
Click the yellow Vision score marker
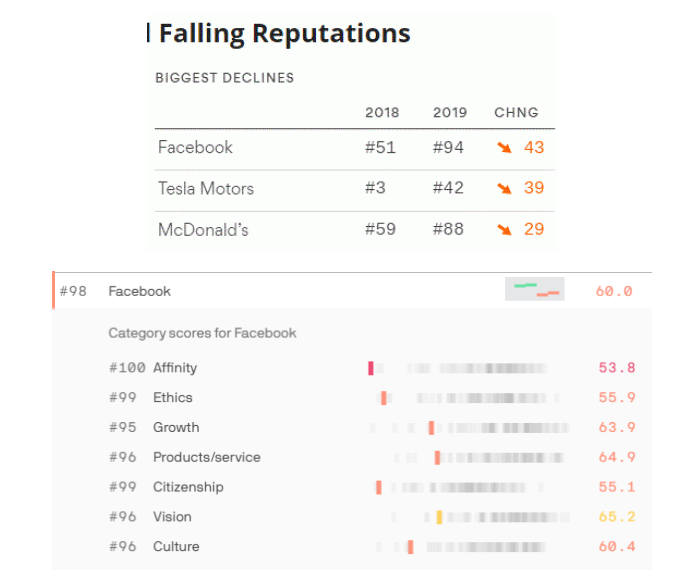[439, 517]
